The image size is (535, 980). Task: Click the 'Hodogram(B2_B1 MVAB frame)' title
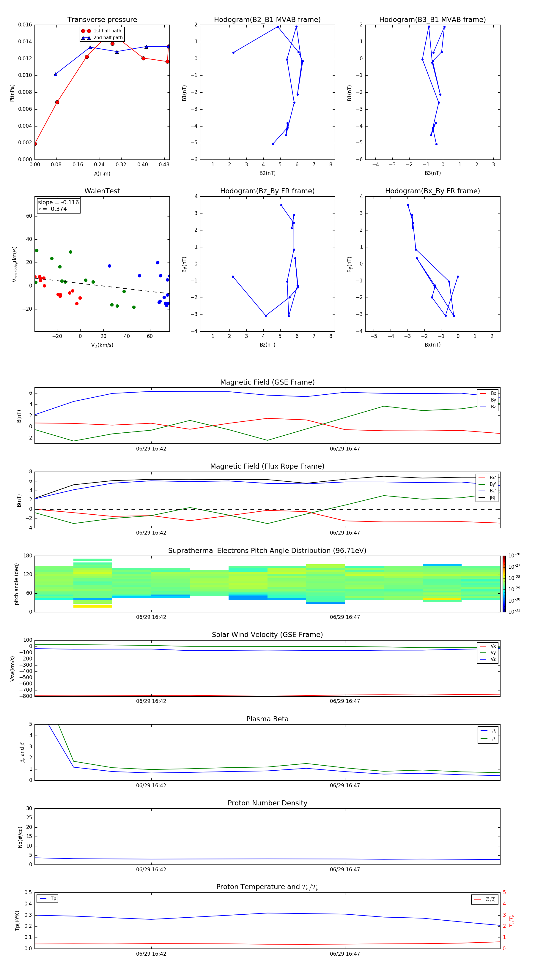tap(267, 20)
